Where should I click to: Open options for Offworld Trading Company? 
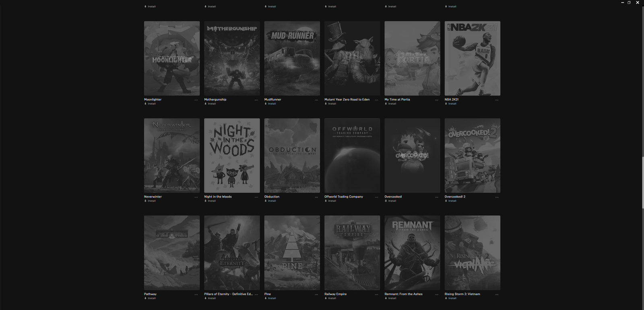376,197
